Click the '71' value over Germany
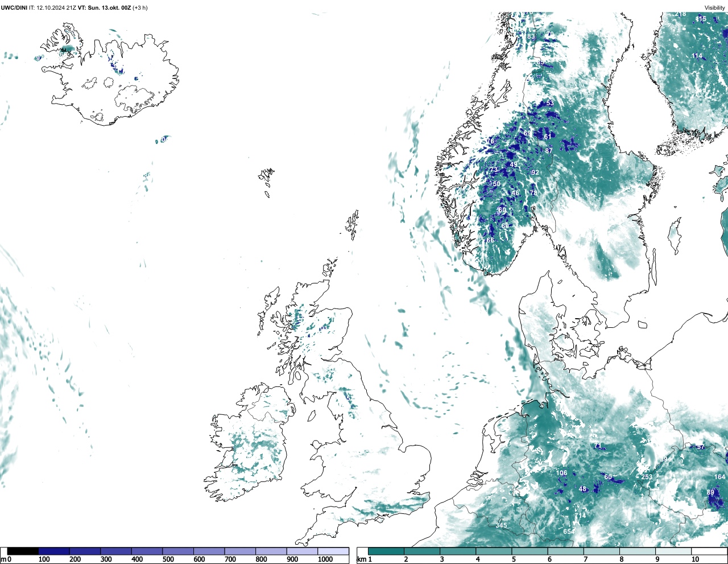The height and width of the screenshot is (564, 728). pyautogui.click(x=597, y=446)
